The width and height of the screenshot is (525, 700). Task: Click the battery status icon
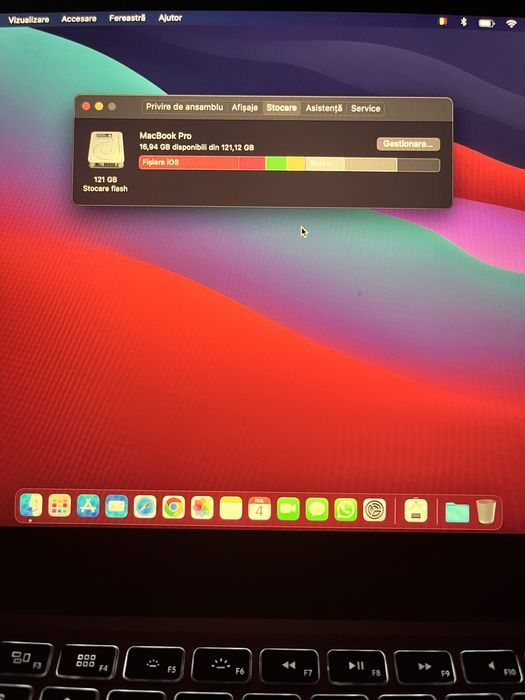tap(487, 23)
